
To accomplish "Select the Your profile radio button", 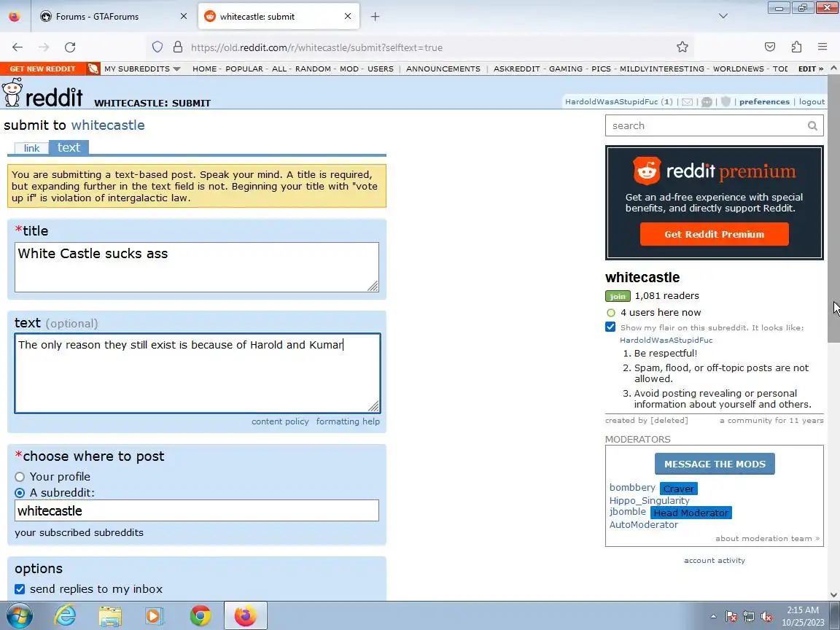I will [x=20, y=477].
